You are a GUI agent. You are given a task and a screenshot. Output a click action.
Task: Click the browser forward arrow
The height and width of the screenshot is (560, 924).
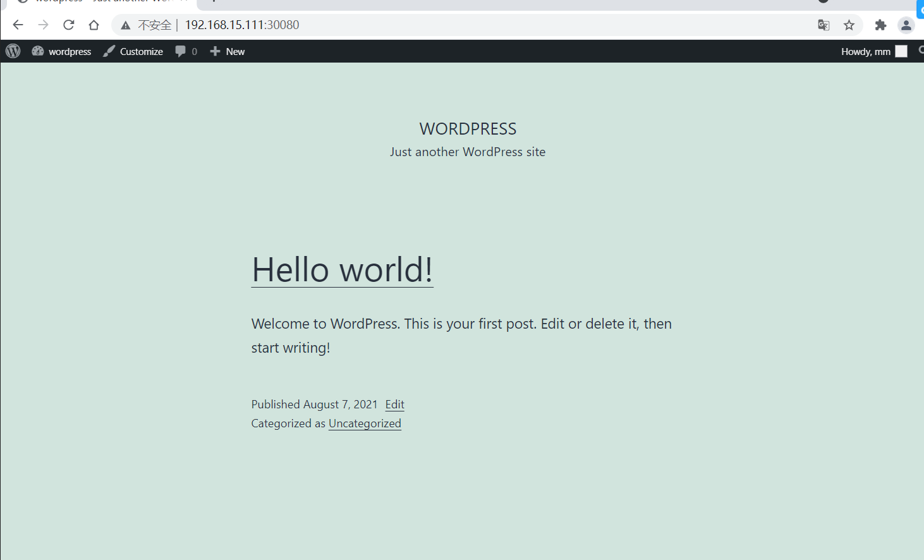point(43,25)
